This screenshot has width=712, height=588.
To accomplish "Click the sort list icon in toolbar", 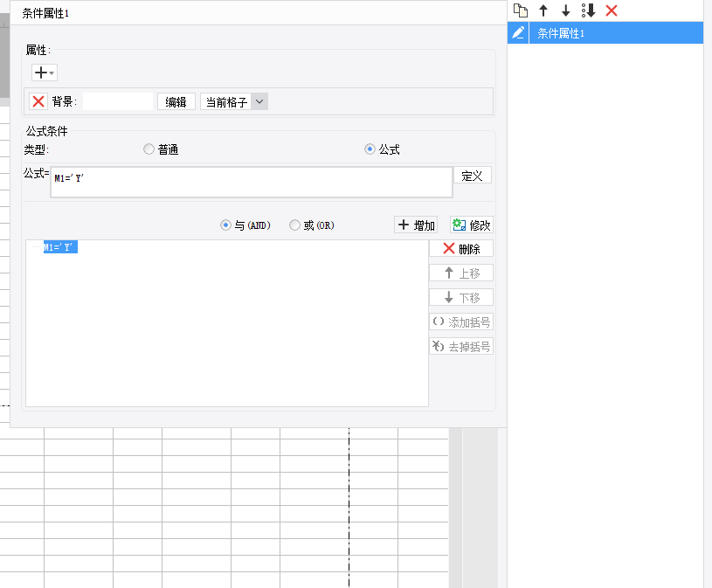I will click(589, 10).
